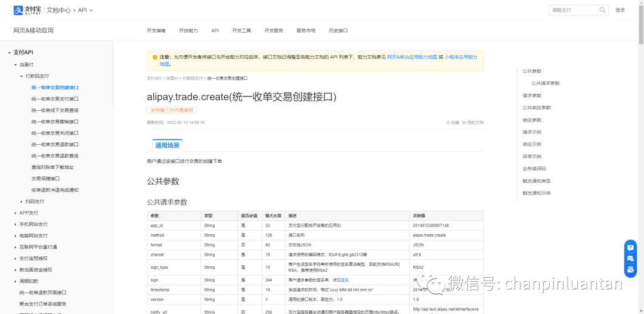Open the 服务市场 menu
This screenshot has height=314, width=644.
(x=306, y=31)
